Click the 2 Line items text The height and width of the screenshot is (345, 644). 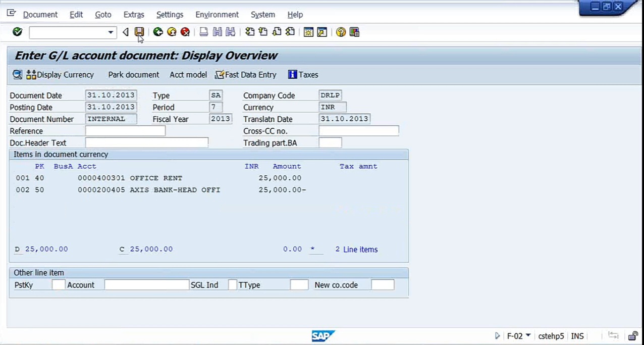[x=356, y=250]
